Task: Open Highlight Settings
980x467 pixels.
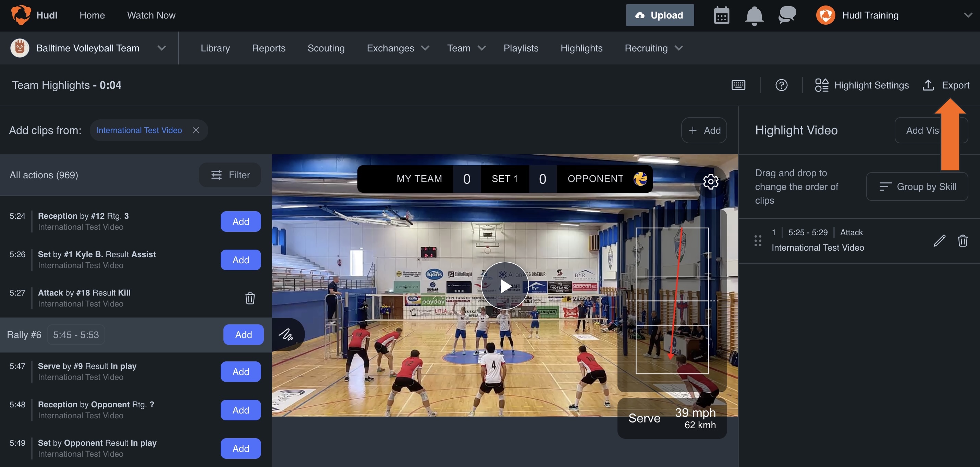Action: pos(861,85)
